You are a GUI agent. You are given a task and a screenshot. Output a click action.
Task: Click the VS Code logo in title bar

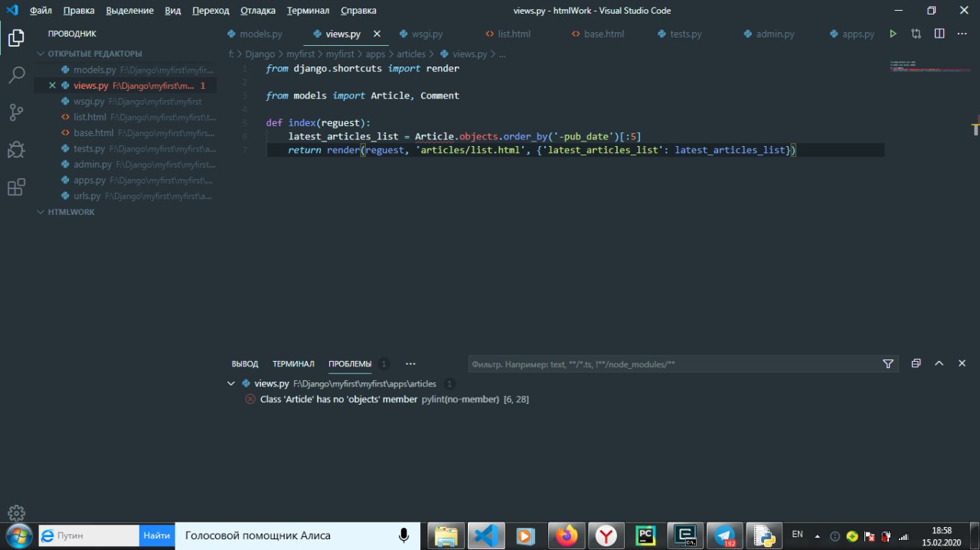[11, 11]
